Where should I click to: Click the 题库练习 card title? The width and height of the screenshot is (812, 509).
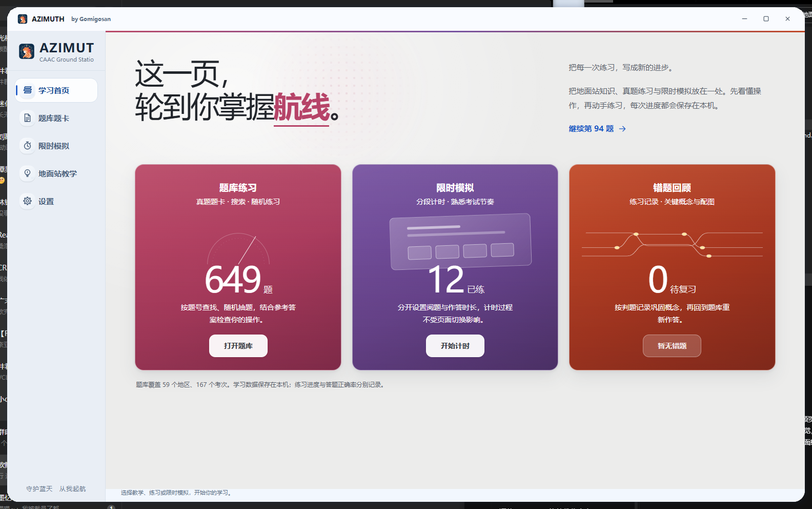tap(238, 188)
